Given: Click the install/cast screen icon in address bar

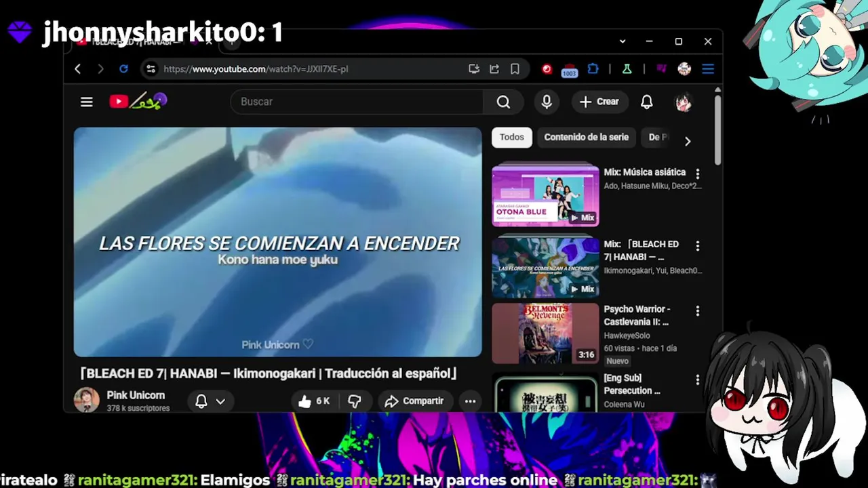Looking at the screenshot, I should pyautogui.click(x=474, y=69).
